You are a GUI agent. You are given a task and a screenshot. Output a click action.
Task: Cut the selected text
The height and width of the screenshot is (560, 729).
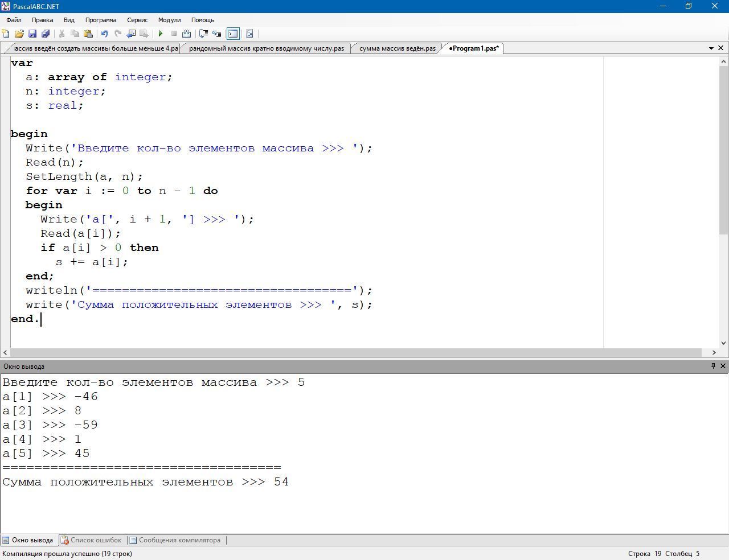pyautogui.click(x=62, y=34)
